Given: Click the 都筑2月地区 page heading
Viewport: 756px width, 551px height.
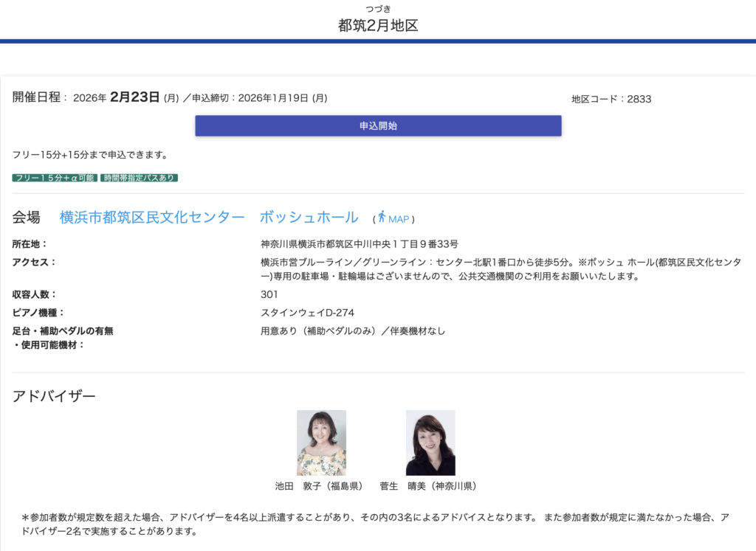Looking at the screenshot, I should pos(378,25).
